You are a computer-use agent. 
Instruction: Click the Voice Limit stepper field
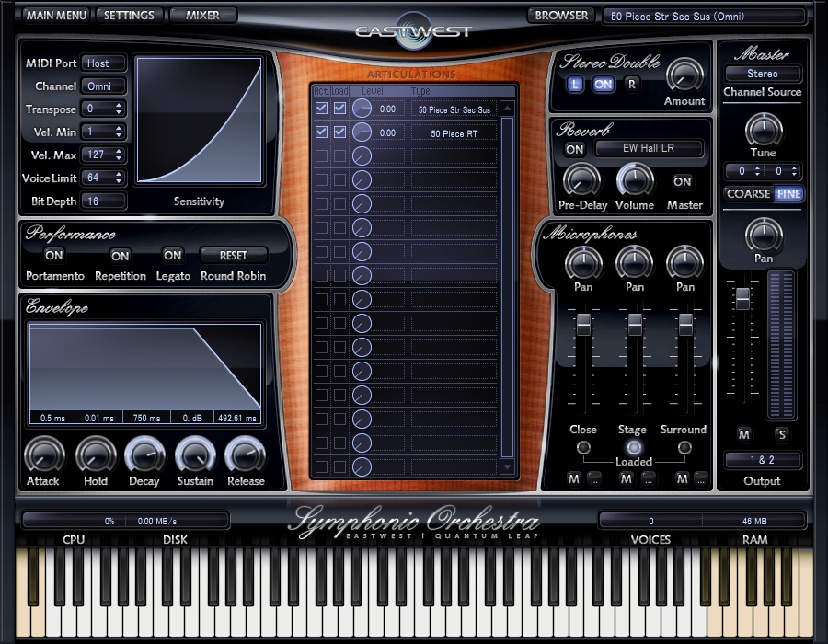click(103, 178)
